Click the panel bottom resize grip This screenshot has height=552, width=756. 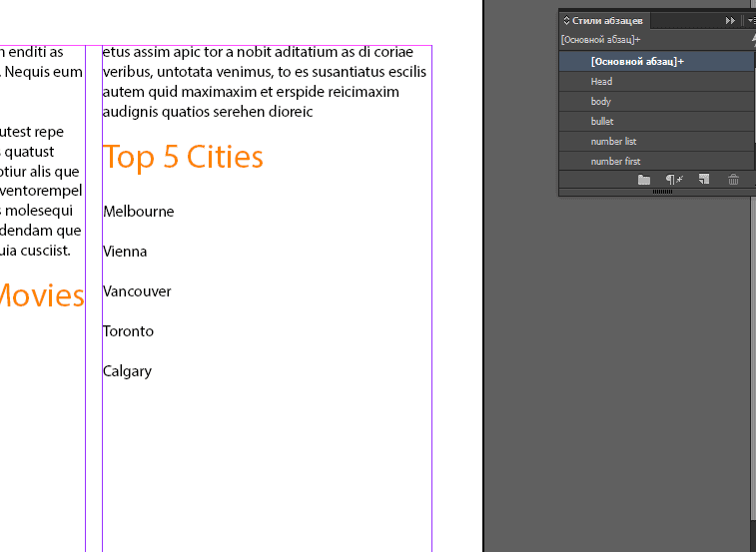pos(662,192)
